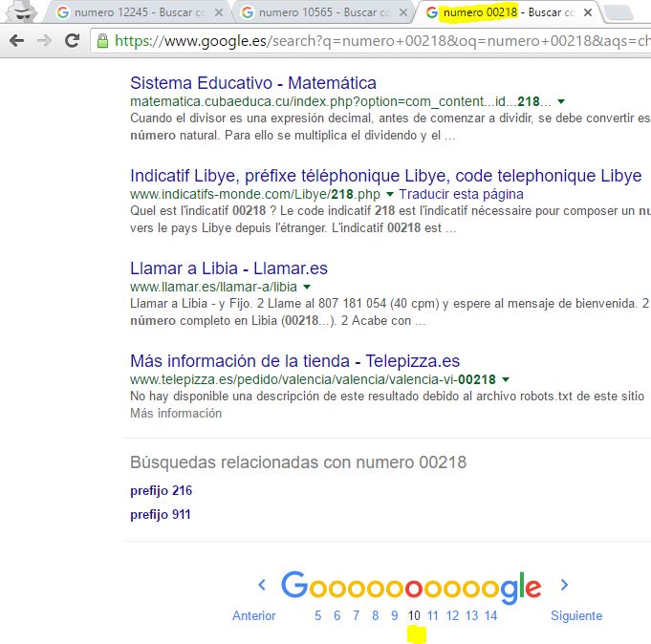Click the previous page chevron beside Google logo
The width and height of the screenshot is (651, 644).
[x=262, y=585]
